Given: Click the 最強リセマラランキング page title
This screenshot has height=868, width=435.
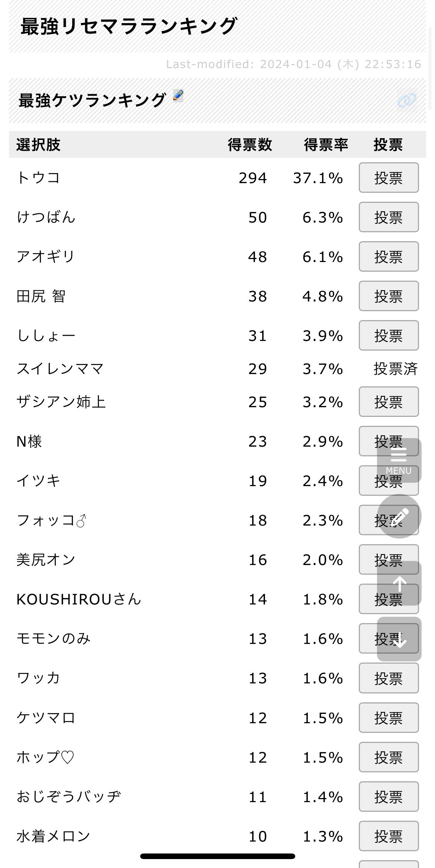Looking at the screenshot, I should 129,27.
